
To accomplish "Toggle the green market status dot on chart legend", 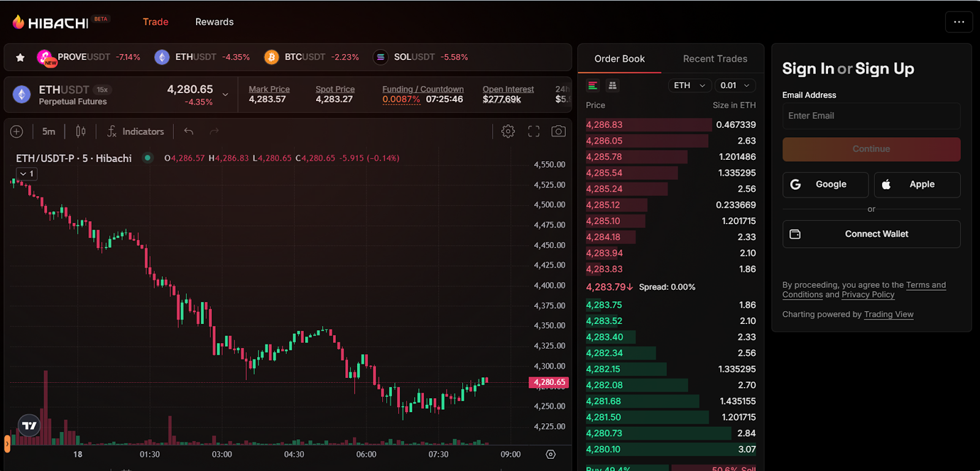I will click(x=148, y=158).
